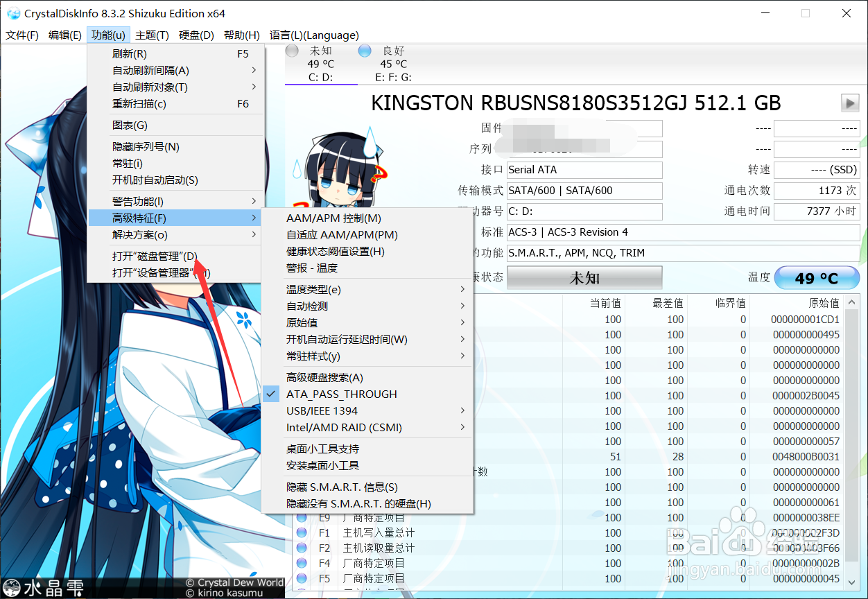Close the 功能(u) menu

(108, 35)
